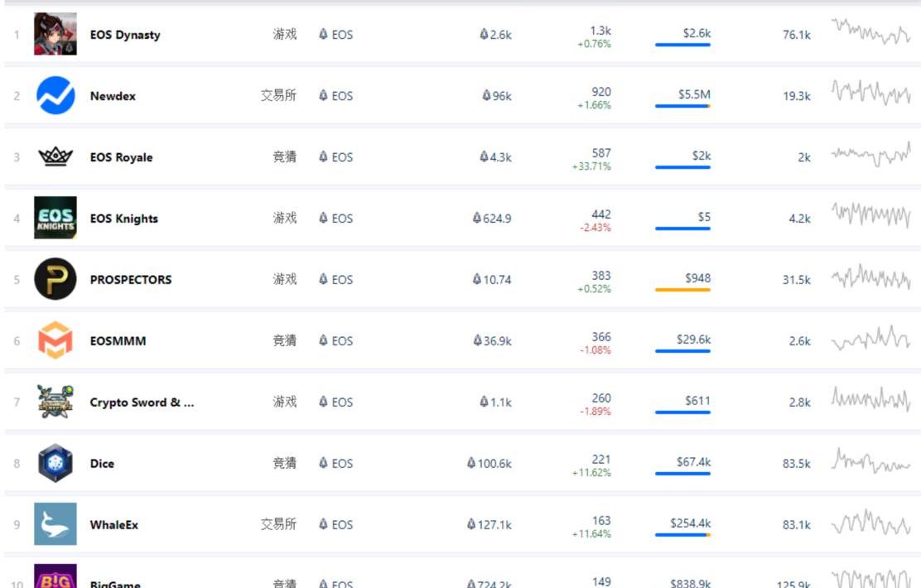Select the PROSPECTORS title link

(131, 280)
